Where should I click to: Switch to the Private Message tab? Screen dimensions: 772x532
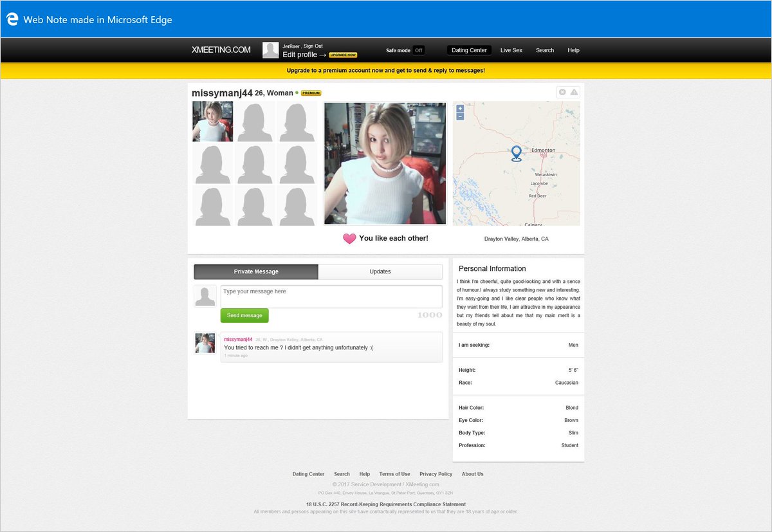coord(256,271)
